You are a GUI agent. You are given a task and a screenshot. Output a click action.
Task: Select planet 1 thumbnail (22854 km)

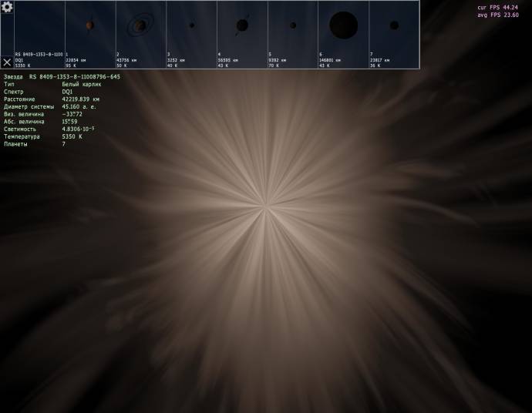pyautogui.click(x=90, y=34)
